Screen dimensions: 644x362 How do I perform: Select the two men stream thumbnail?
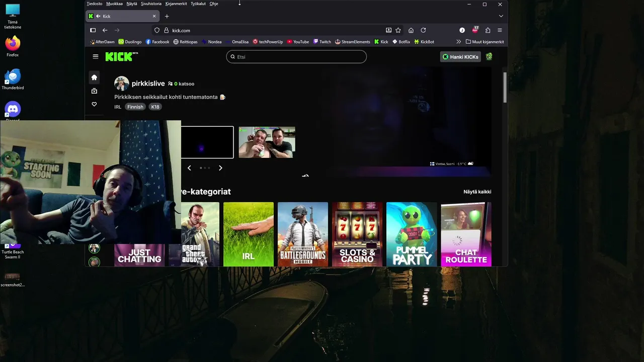pyautogui.click(x=267, y=142)
